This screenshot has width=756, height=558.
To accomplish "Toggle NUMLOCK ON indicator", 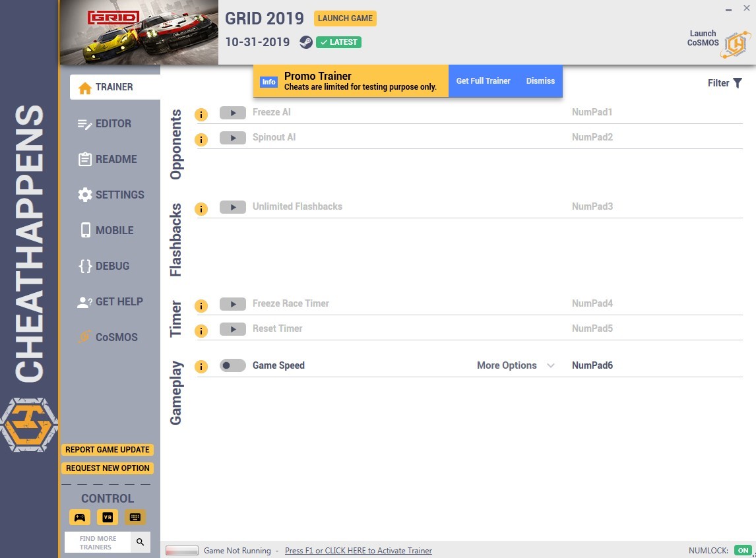I will pyautogui.click(x=743, y=550).
